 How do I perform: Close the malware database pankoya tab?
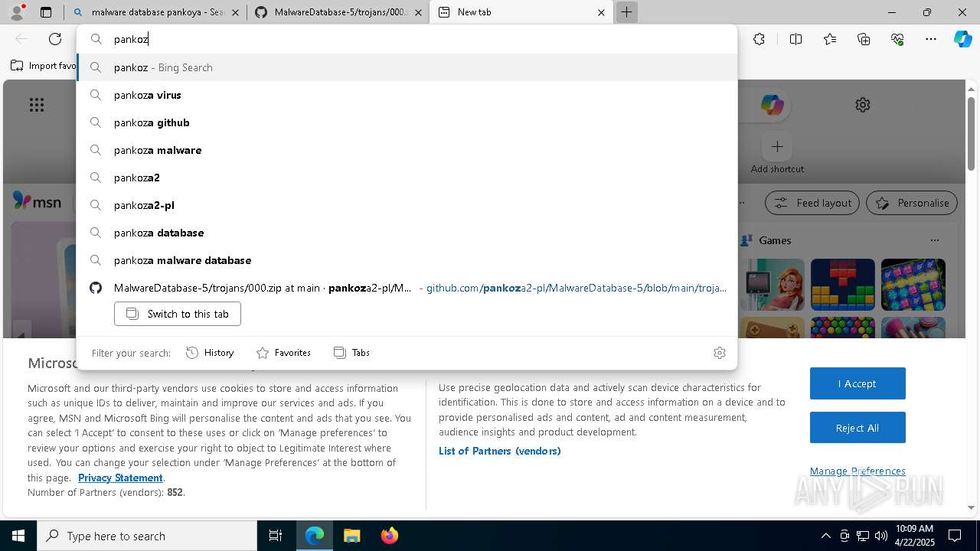(235, 12)
